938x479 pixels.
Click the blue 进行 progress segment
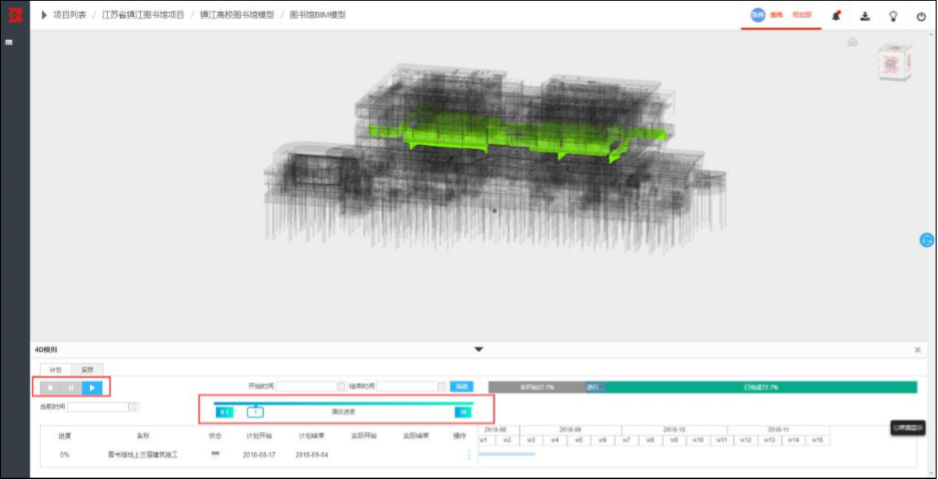pos(595,387)
